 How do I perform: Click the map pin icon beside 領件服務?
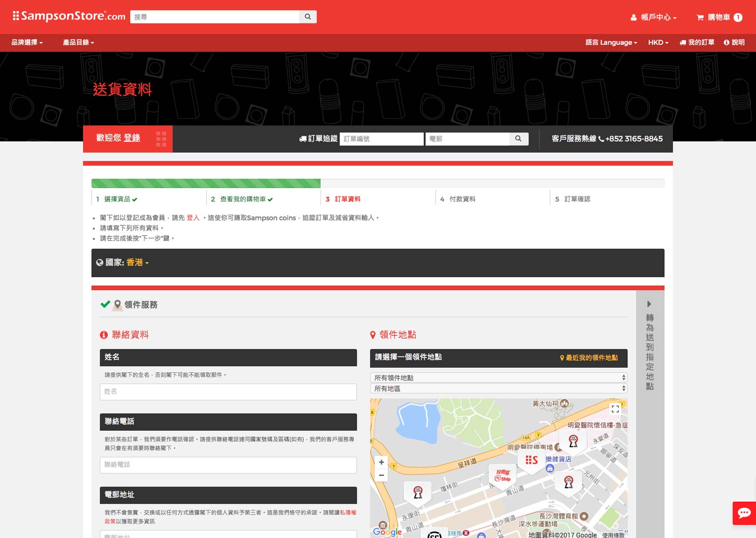[x=117, y=305]
